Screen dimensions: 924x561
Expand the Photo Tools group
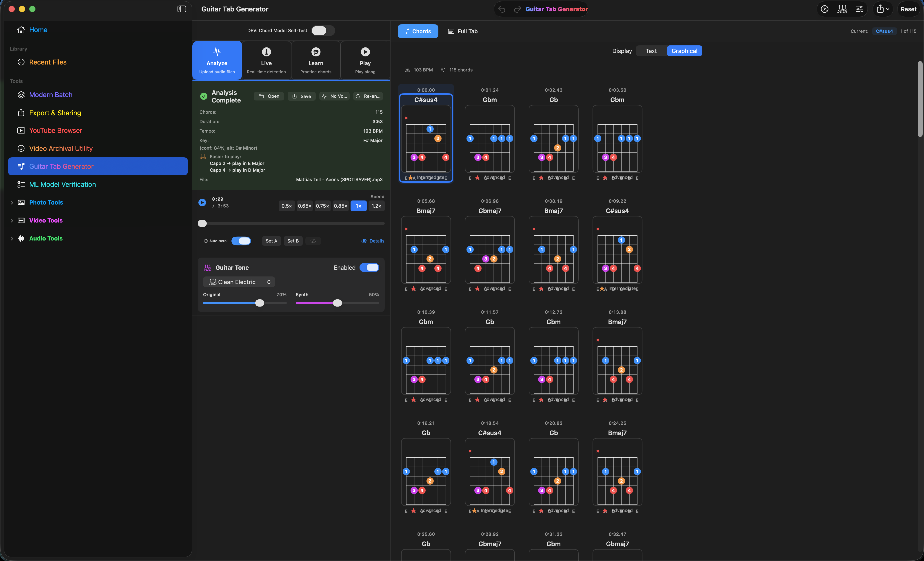tap(12, 203)
